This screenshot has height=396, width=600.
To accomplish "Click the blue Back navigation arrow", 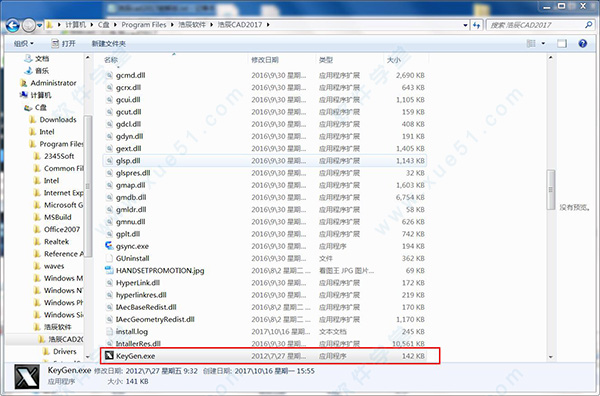I will click(x=13, y=25).
